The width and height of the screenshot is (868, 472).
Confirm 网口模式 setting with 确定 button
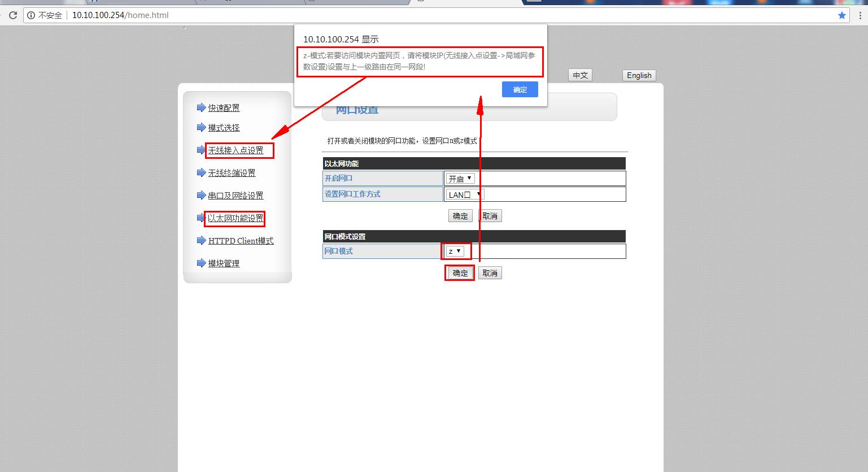pyautogui.click(x=460, y=273)
